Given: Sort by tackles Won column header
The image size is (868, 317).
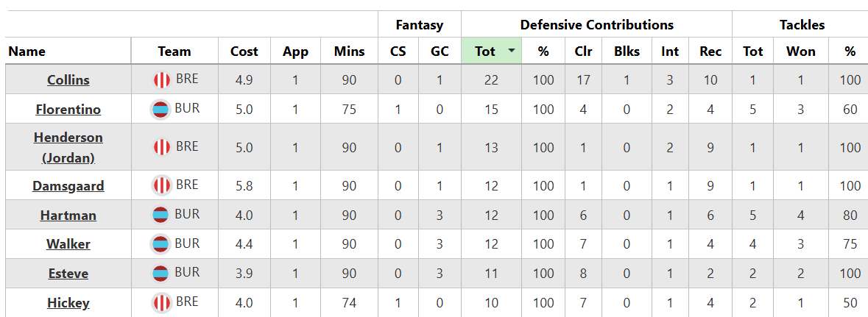Looking at the screenshot, I should [x=801, y=51].
